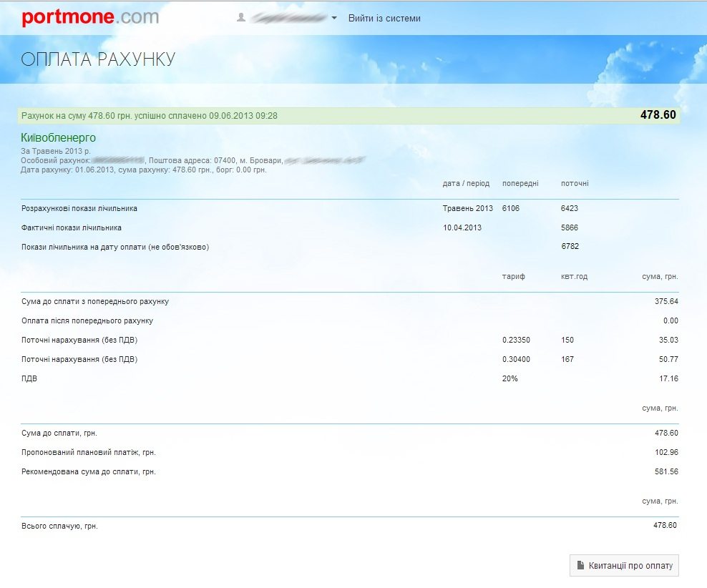
Task: Click current reading value 6423
Action: (569, 208)
